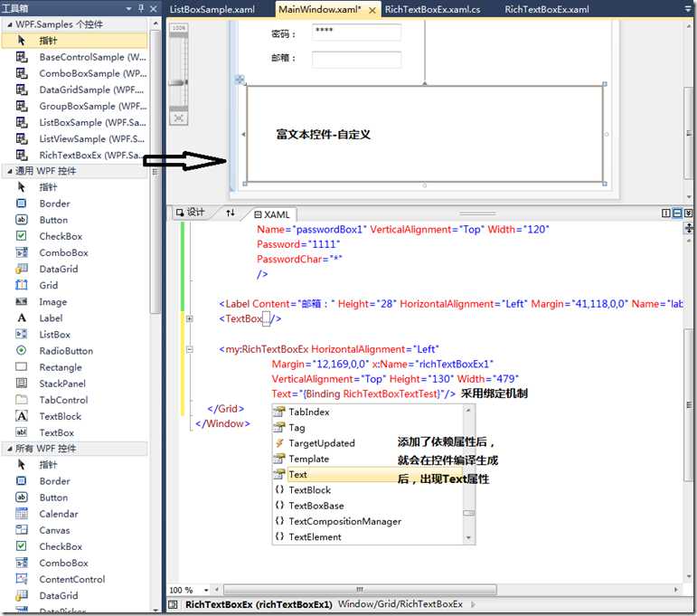Select GroupBoxSample toolbox item

click(75, 107)
